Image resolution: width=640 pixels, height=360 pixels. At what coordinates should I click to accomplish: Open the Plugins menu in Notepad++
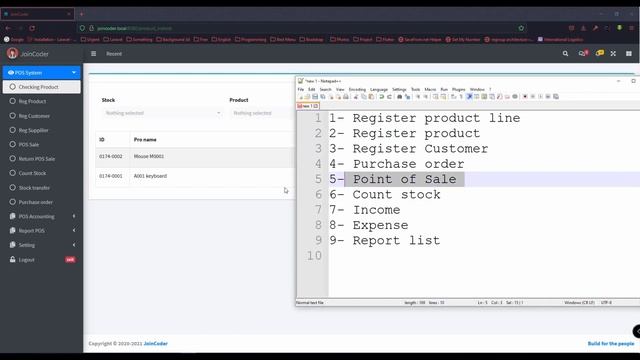pos(458,89)
